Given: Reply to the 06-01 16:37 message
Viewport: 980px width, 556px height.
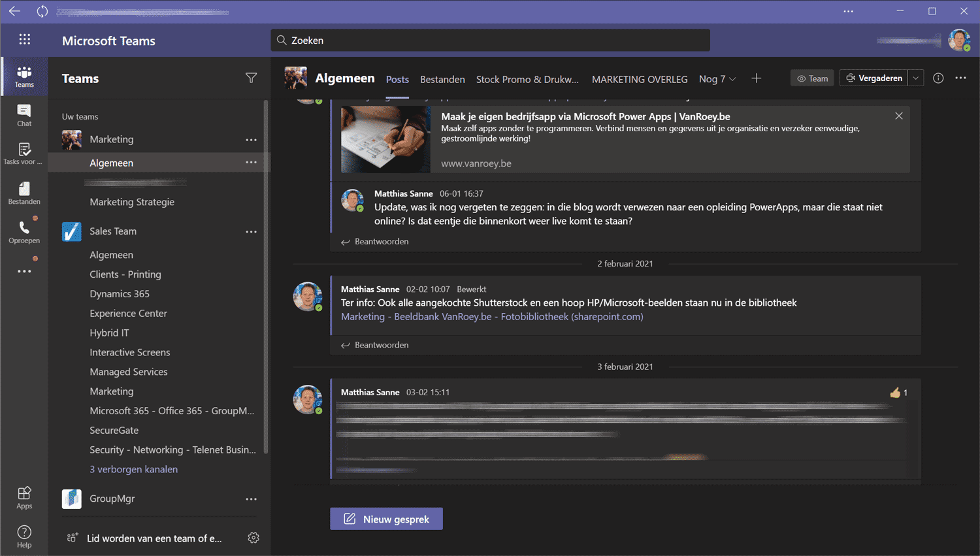Looking at the screenshot, I should click(375, 242).
